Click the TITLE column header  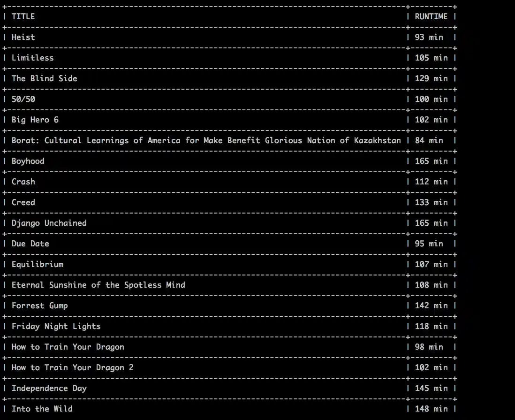pyautogui.click(x=23, y=16)
